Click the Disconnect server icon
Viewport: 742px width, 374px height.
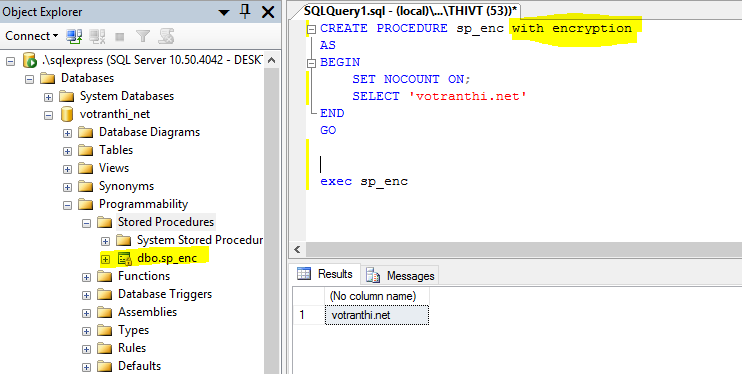pyautogui.click(x=97, y=36)
